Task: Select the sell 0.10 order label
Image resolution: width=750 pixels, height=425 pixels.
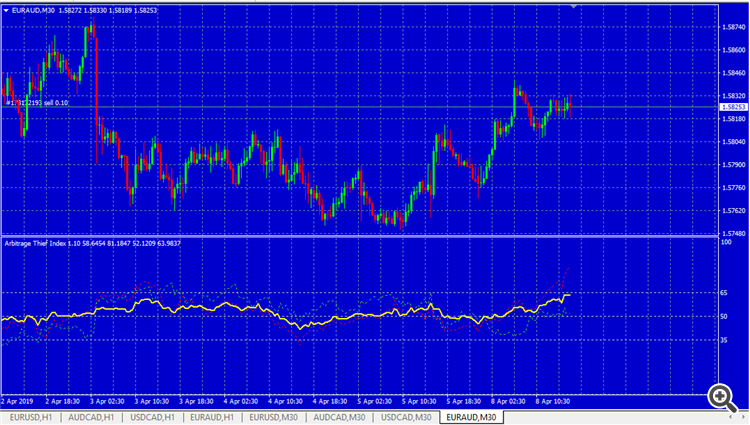Action: 37,103
